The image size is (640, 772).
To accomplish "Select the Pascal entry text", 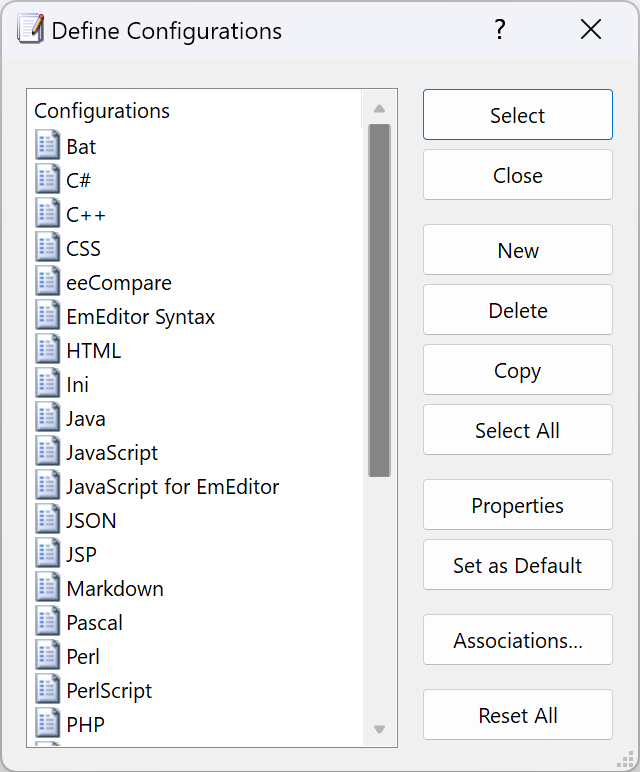I will pos(95,622).
